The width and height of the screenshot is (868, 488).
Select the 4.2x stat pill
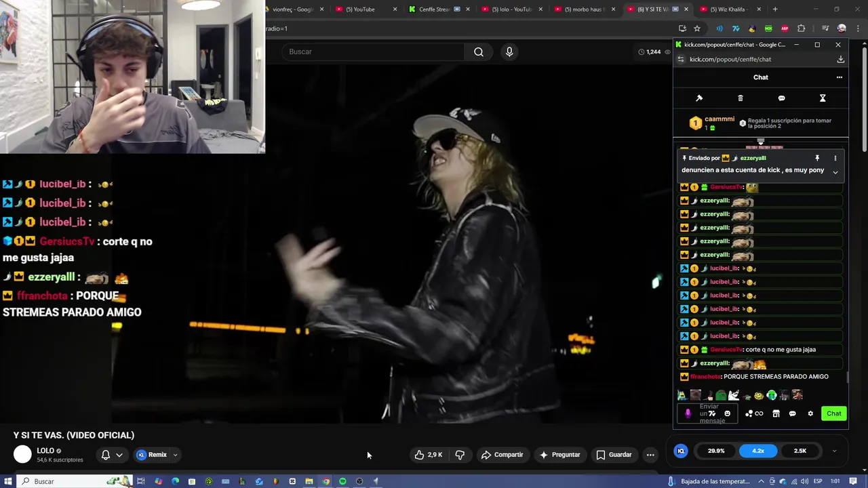(x=758, y=451)
